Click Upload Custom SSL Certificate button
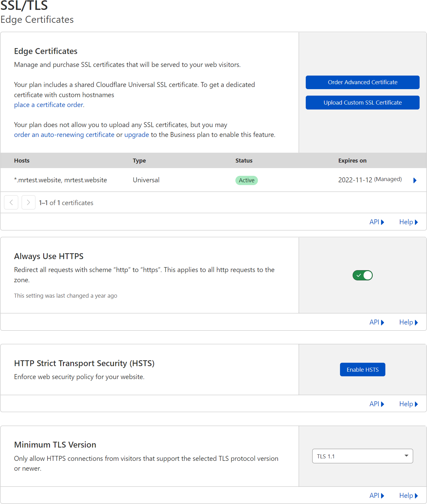Viewport: 427px width, 504px height. click(x=363, y=103)
